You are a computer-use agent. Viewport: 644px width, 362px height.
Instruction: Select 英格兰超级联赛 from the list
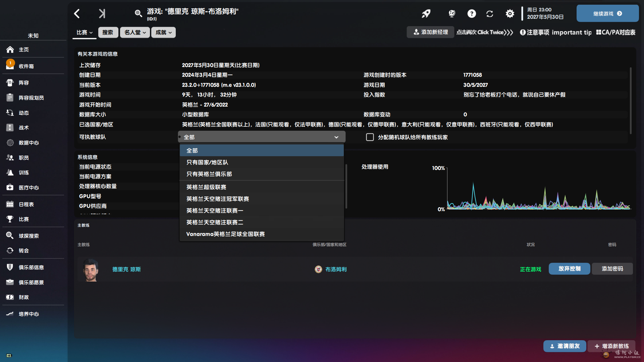pyautogui.click(x=206, y=187)
